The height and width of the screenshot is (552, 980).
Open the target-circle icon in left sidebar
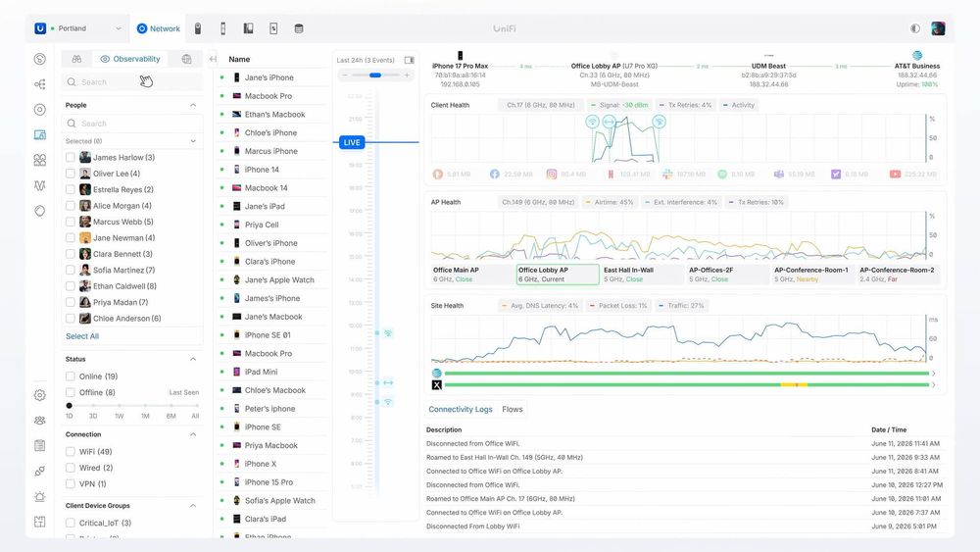pos(40,110)
